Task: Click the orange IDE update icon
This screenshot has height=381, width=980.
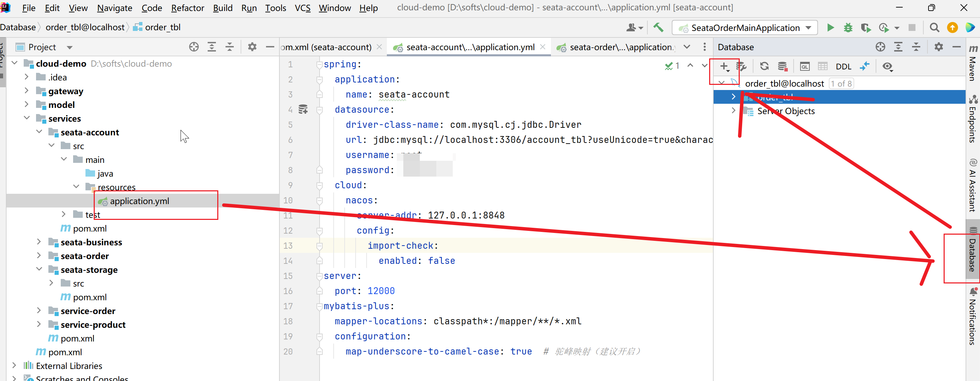Action: point(952,27)
